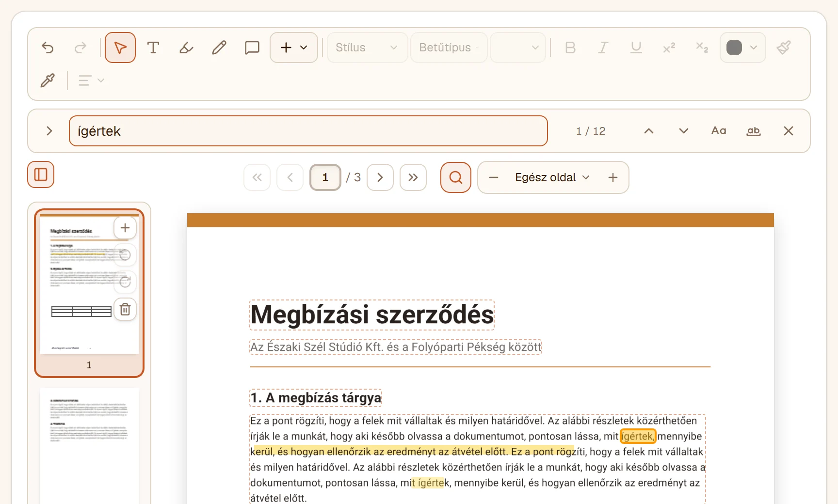Zoom in with the plus button

point(613,177)
